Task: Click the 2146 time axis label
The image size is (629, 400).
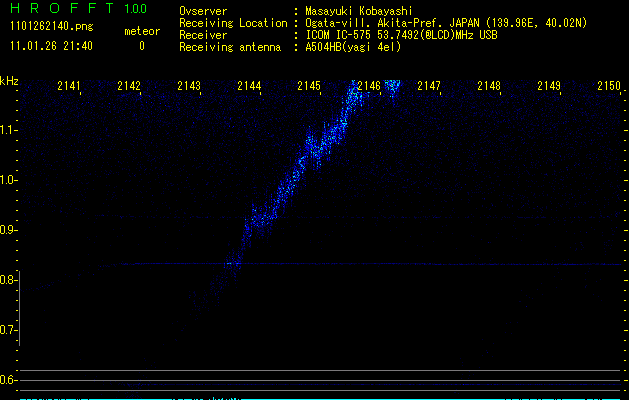Action: point(369,86)
